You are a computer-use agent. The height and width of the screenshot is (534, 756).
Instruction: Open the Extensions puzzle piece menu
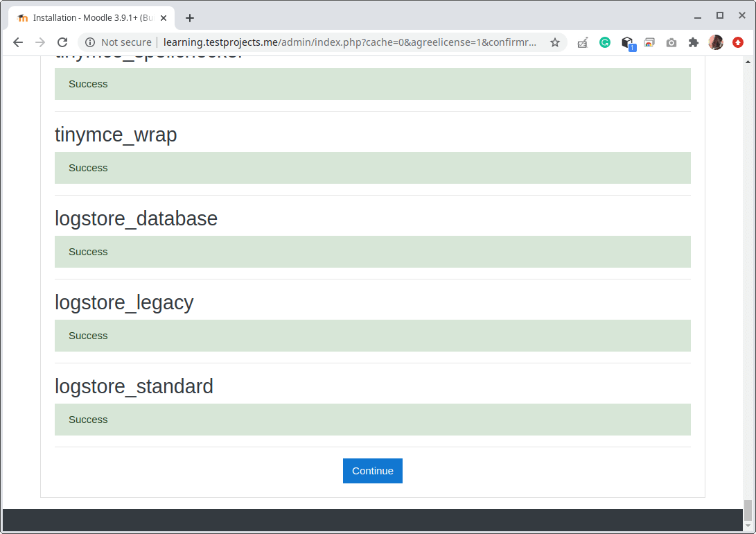coord(694,42)
